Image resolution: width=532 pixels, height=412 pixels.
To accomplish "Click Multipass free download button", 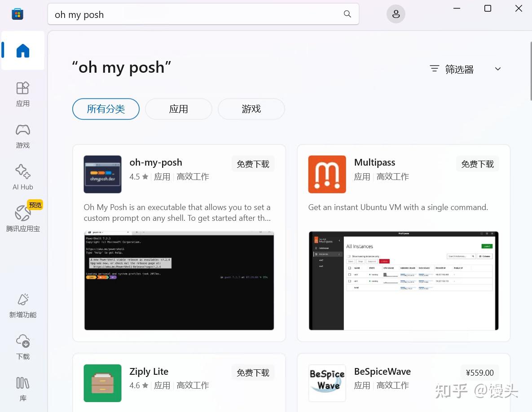I will pyautogui.click(x=477, y=164).
